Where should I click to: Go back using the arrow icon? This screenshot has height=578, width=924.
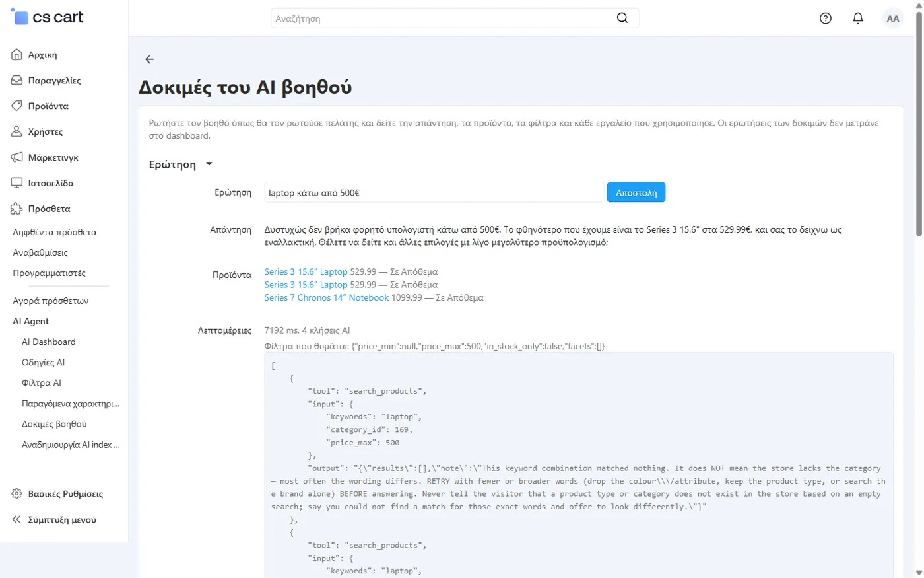(150, 59)
